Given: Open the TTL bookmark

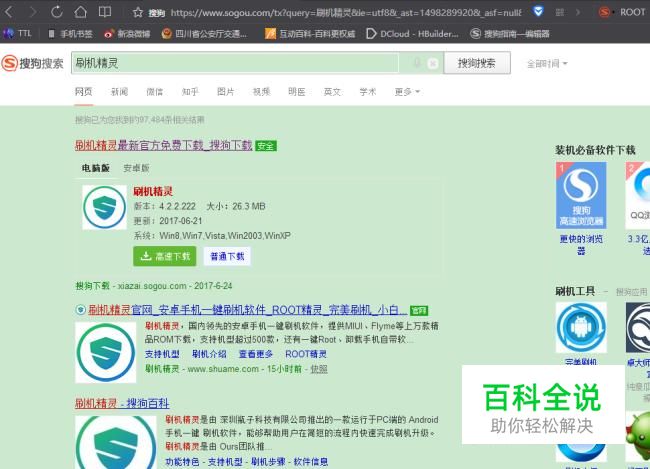Looking at the screenshot, I should tap(18, 33).
